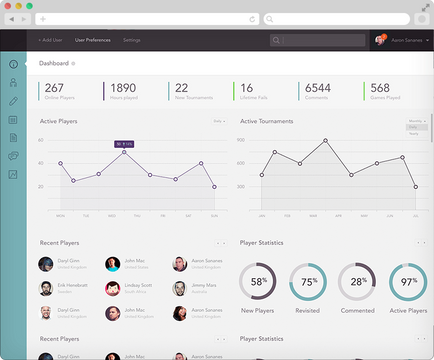Click the highlighted peak point with tooltip on Active Players chart
The image size is (434, 360).
coord(124,152)
